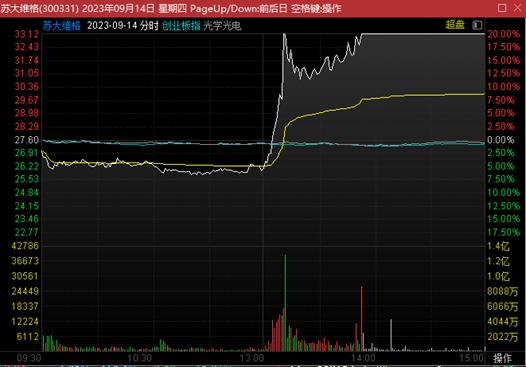Select the 创业板指 index label
The height and width of the screenshot is (367, 526).
pos(181,25)
